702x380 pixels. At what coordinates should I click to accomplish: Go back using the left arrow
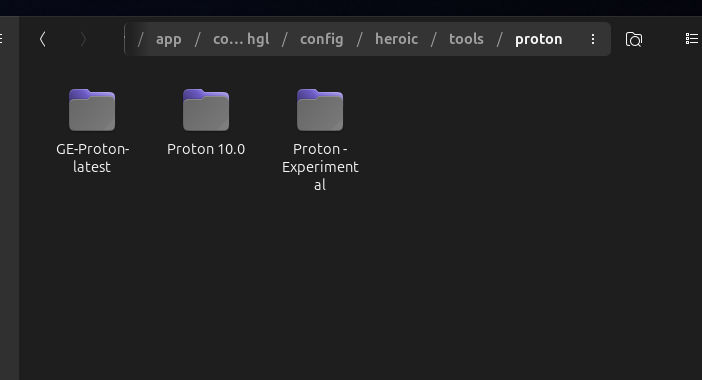(43, 39)
